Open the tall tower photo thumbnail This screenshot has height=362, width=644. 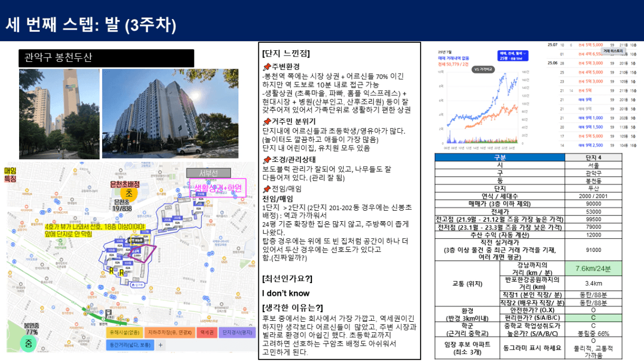(59, 113)
